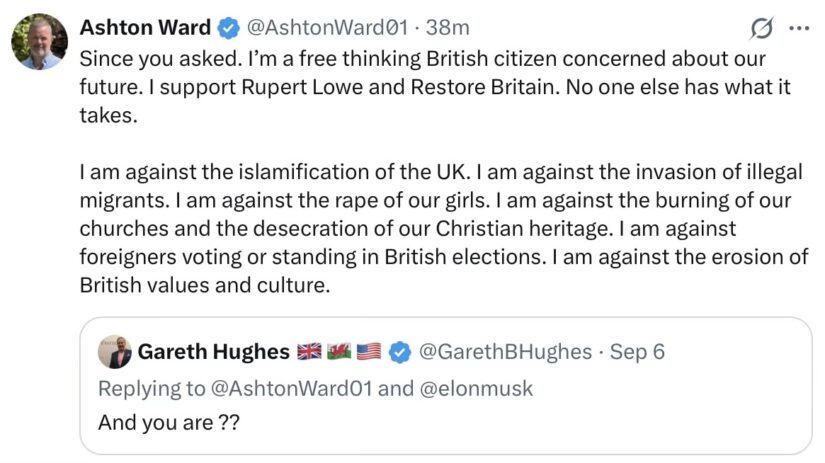Open the three-dot more options menu
The width and height of the screenshot is (825, 463).
click(x=799, y=28)
